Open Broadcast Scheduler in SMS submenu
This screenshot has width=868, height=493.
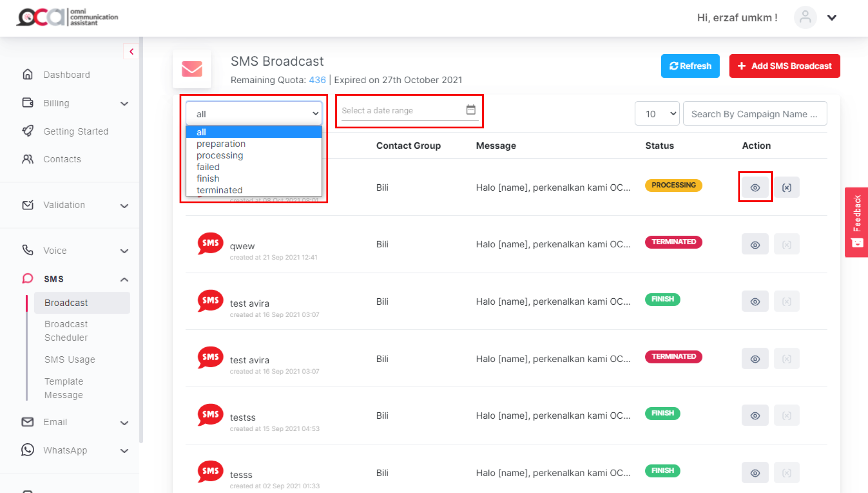tap(66, 330)
